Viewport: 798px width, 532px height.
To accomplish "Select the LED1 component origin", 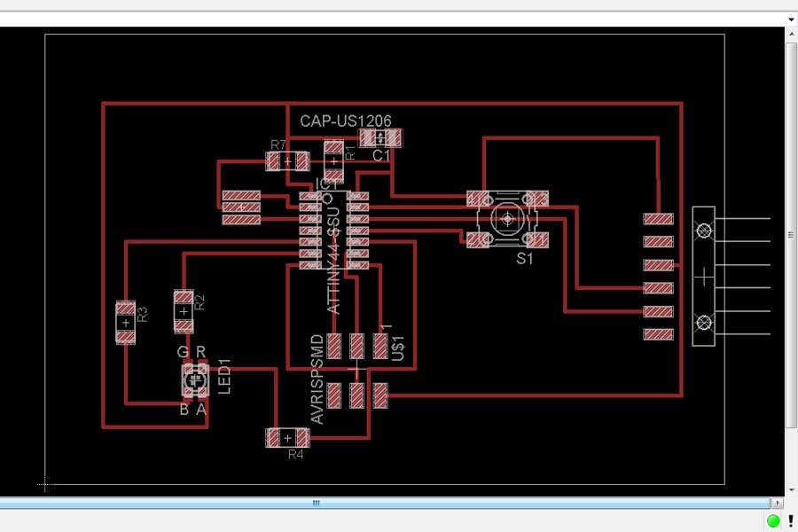I will coord(195,379).
